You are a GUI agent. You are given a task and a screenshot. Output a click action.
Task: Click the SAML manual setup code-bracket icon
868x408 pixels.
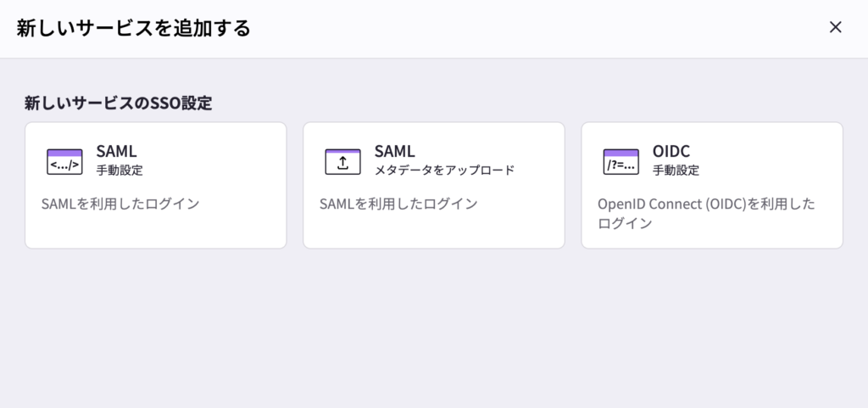[x=64, y=160]
